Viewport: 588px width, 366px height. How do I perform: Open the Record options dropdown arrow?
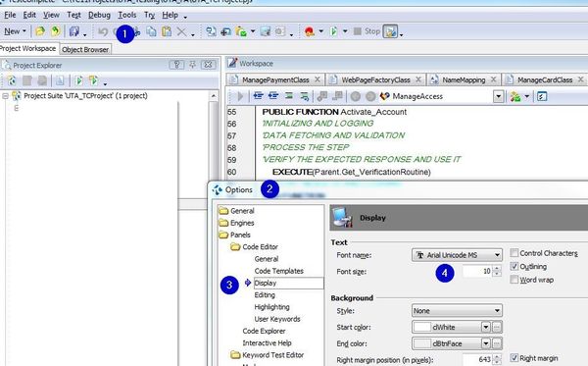coord(321,31)
